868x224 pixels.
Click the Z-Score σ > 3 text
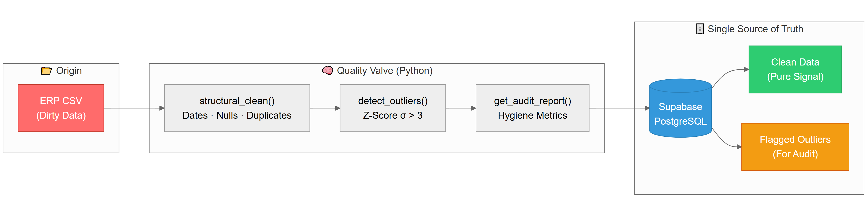tap(393, 116)
